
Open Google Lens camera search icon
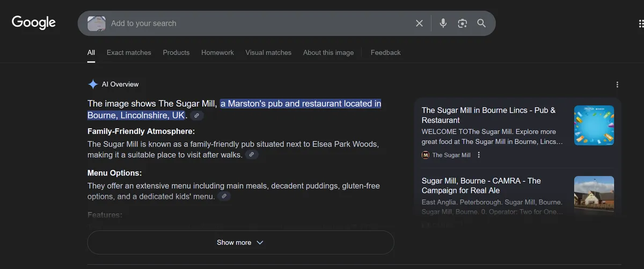[x=462, y=23]
